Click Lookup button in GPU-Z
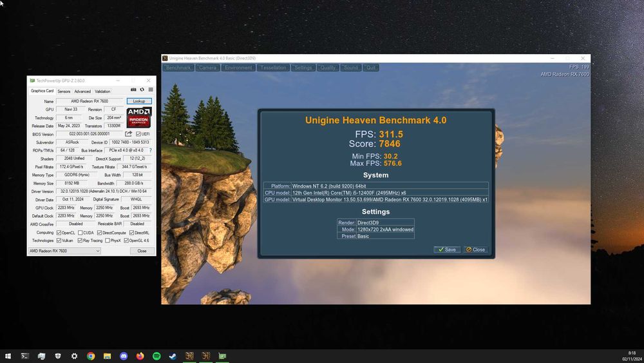Screen dimensions: 644x363 pos(139,101)
